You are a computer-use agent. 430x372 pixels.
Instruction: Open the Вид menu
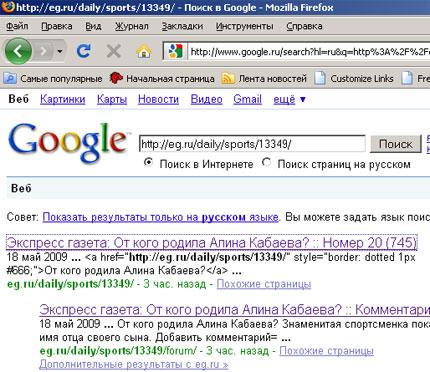[93, 26]
